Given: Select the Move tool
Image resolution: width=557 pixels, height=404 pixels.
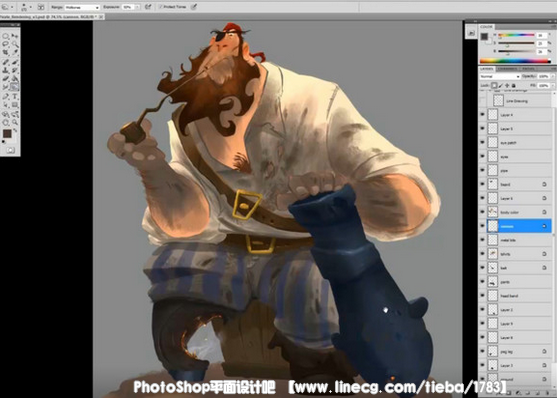Looking at the screenshot, I should (x=15, y=36).
